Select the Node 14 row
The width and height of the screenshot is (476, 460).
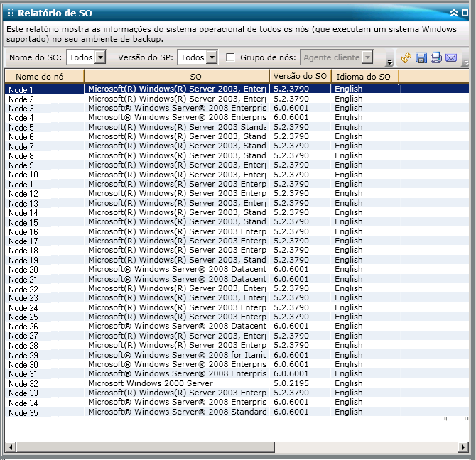pyautogui.click(x=237, y=212)
